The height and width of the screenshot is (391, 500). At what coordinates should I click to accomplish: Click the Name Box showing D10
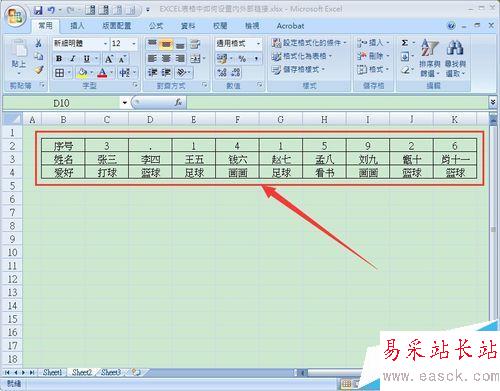tap(61, 103)
